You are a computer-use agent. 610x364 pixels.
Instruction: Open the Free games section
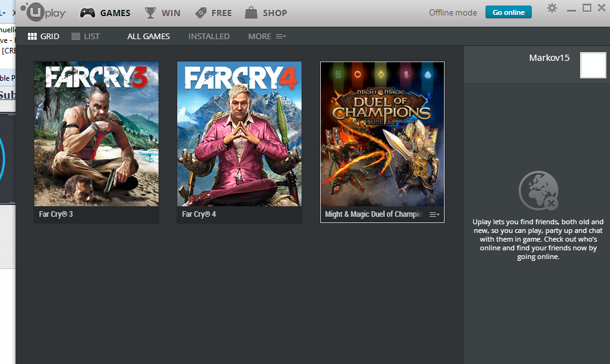[x=213, y=13]
